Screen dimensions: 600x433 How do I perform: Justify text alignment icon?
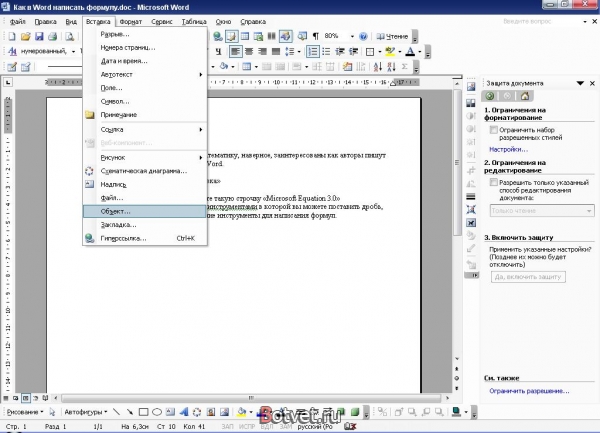click(x=276, y=51)
